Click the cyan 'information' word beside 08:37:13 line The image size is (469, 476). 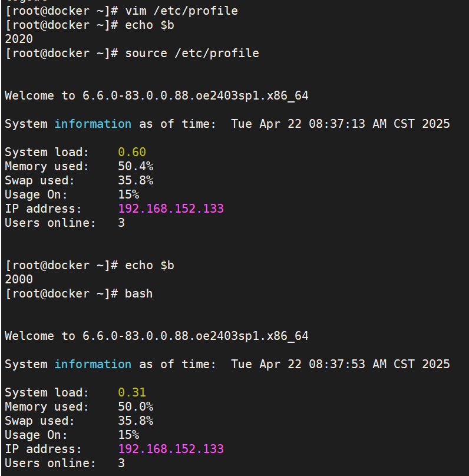point(93,124)
